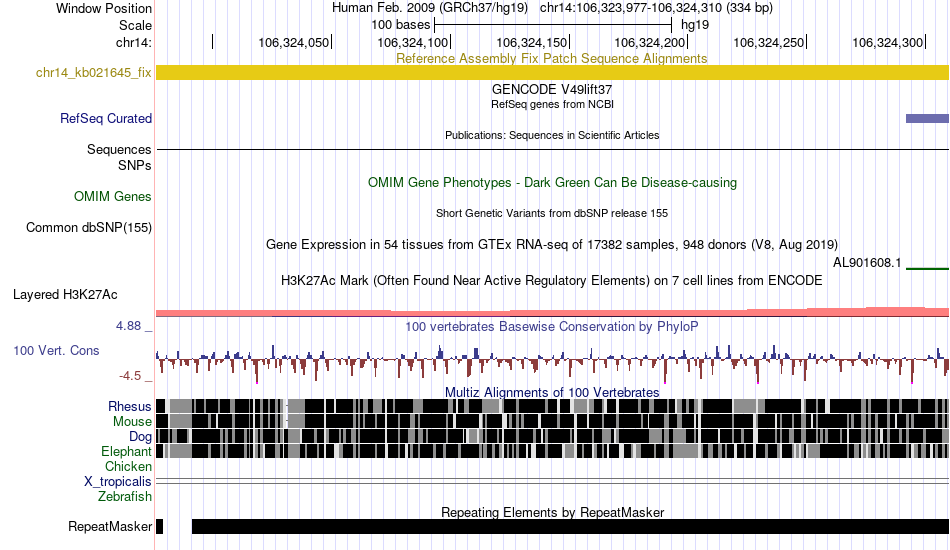Click the Sequences track label
Viewport: 950px width, 550px height.
pyautogui.click(x=119, y=150)
